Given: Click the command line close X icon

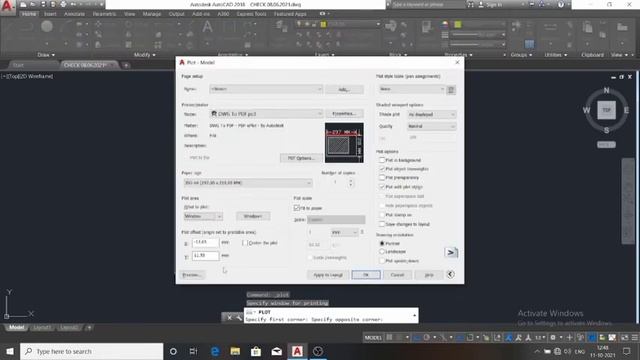Looking at the screenshot, I should [x=229, y=317].
